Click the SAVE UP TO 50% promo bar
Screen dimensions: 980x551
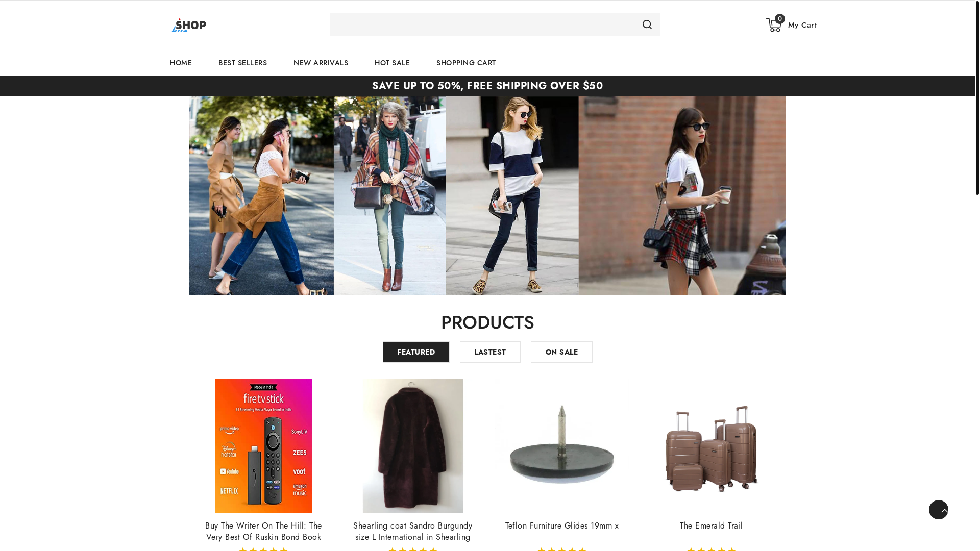tap(487, 86)
